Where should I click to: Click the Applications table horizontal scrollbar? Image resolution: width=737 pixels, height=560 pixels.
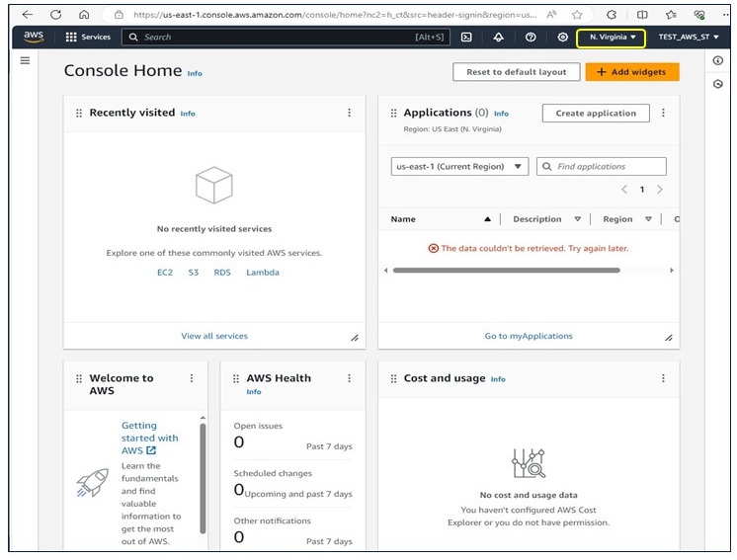pos(507,271)
